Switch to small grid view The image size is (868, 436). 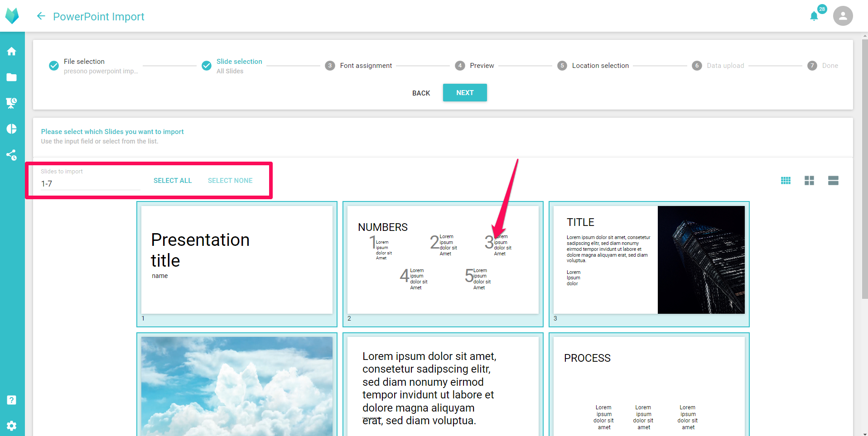point(786,181)
